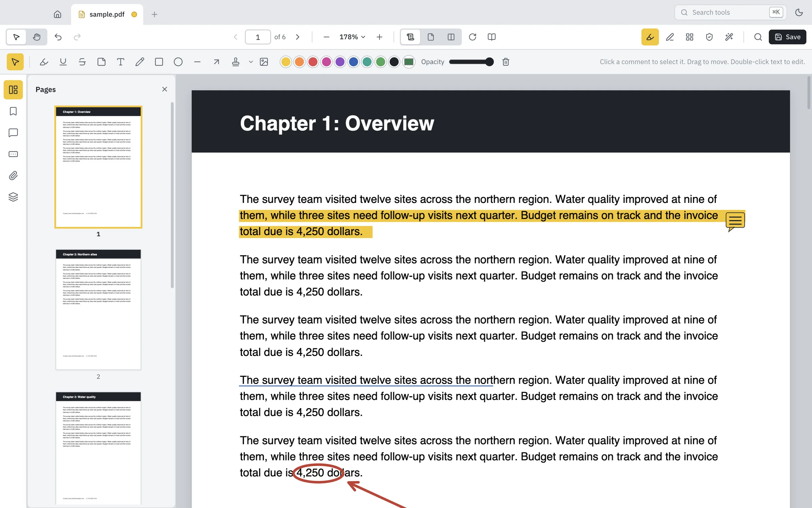Enable two-page spread view mode
The height and width of the screenshot is (508, 812).
(x=451, y=37)
